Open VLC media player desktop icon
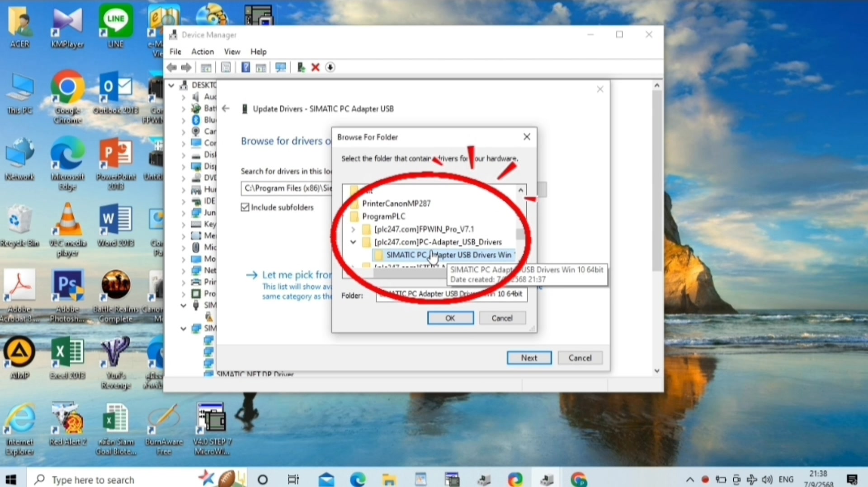 coord(67,229)
